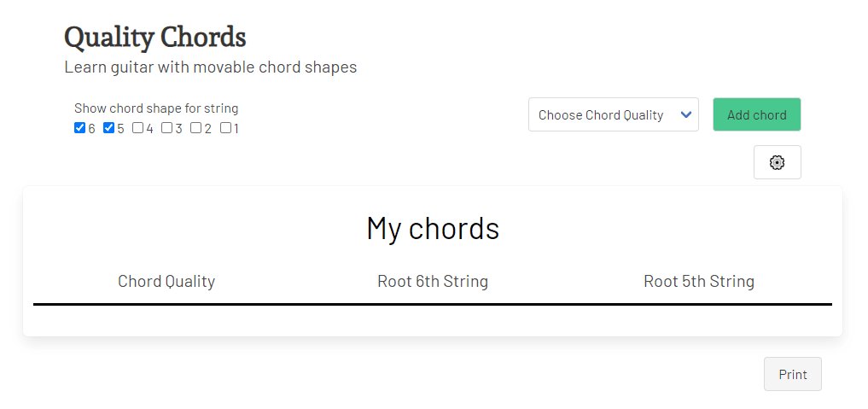Tick the string 1 checkbox
868x409 pixels.
[225, 128]
